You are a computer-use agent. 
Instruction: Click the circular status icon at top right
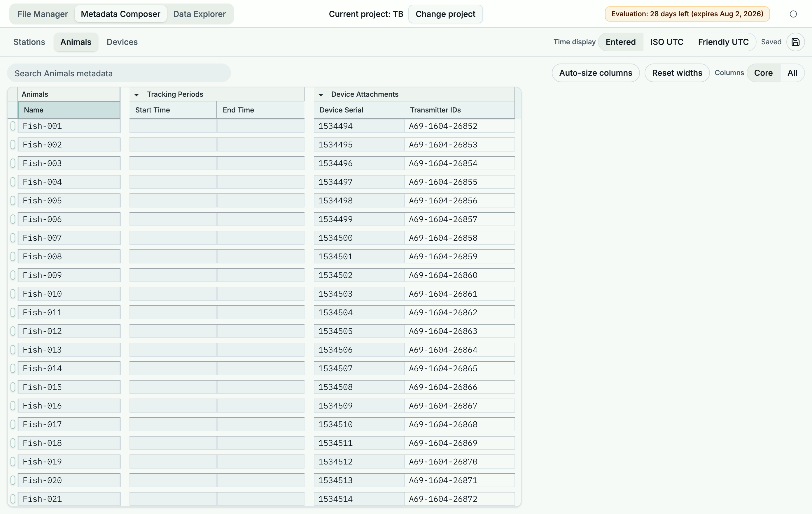(x=793, y=14)
